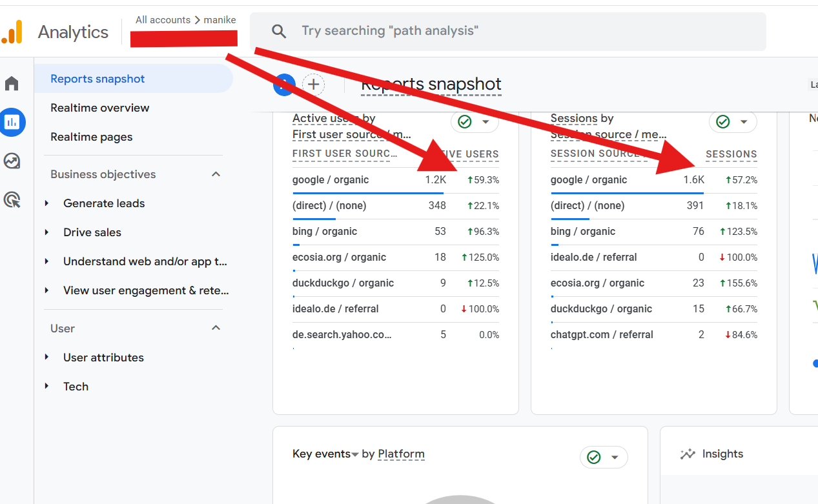818x504 pixels.
Task: Click google / organic in Active users table
Action: [x=331, y=180]
